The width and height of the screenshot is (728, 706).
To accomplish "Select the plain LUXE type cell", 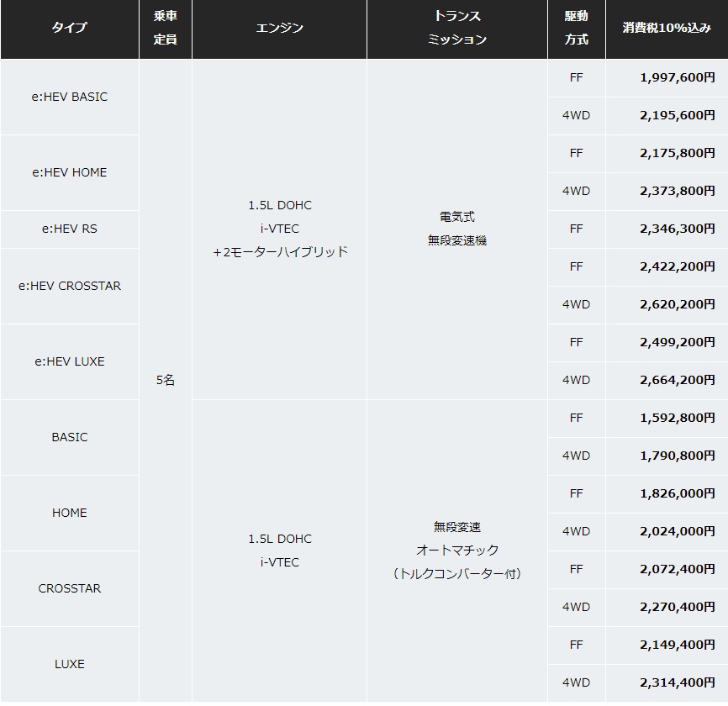I will [70, 664].
